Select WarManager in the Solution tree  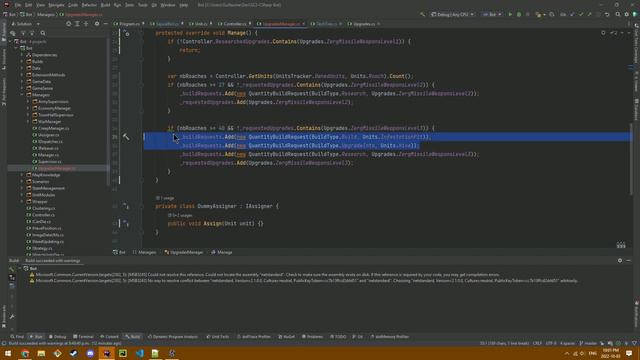(x=49, y=122)
